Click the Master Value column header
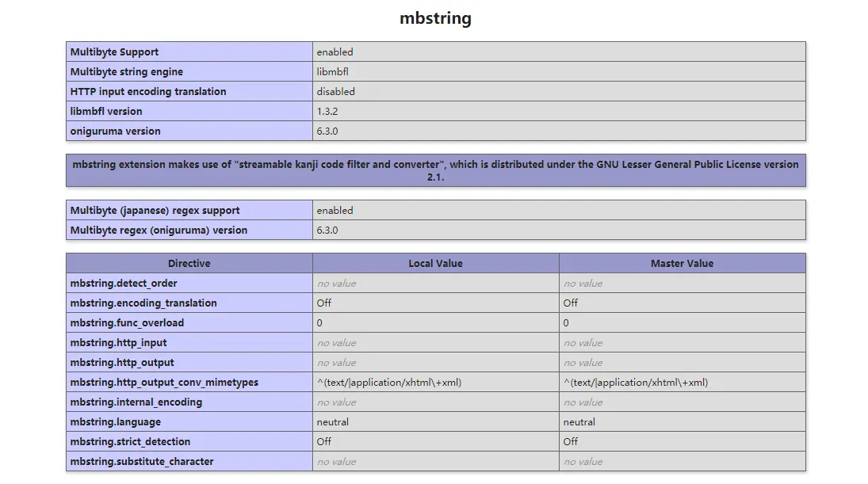This screenshot has height=484, width=868. 682,263
